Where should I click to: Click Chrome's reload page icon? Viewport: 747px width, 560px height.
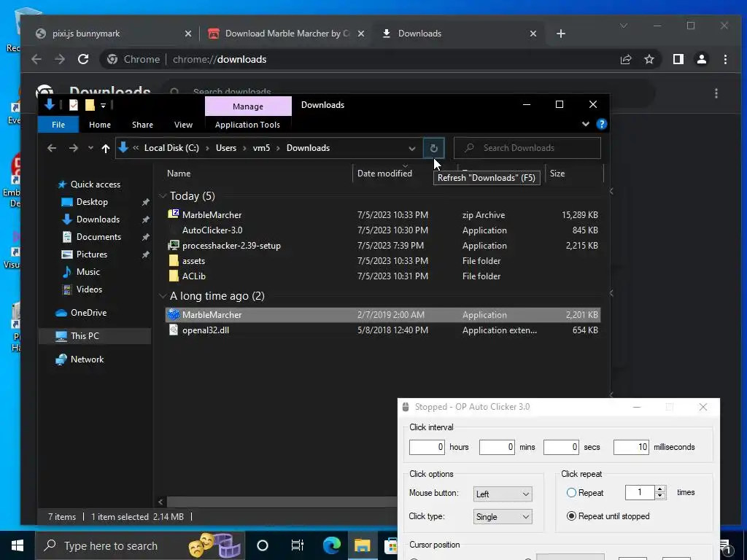pyautogui.click(x=83, y=59)
